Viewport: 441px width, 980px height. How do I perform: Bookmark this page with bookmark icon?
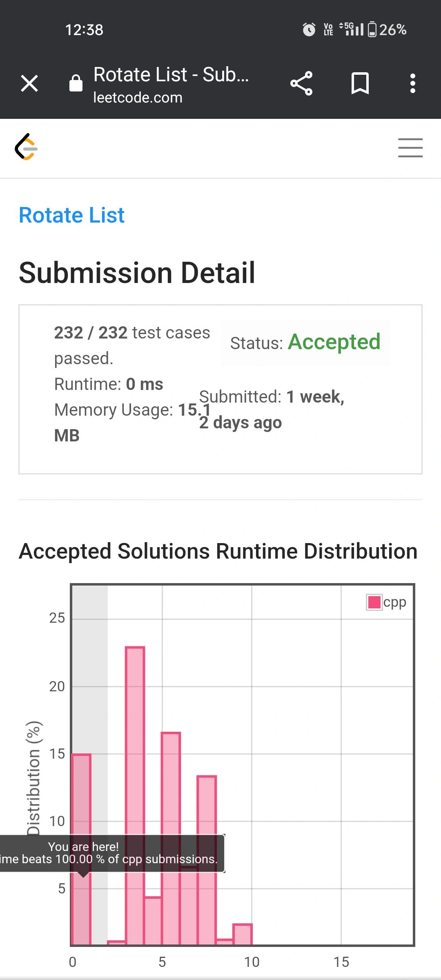coord(360,83)
